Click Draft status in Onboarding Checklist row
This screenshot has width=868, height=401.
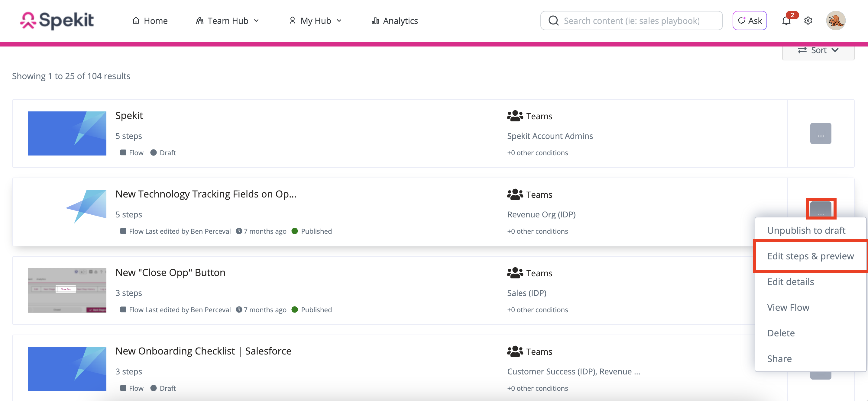click(164, 388)
